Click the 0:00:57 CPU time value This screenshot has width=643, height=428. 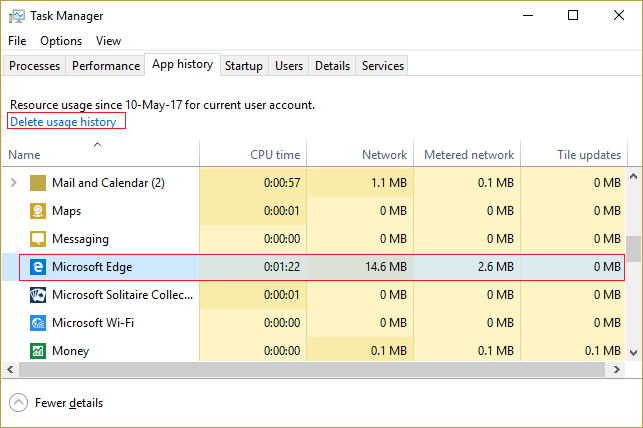click(282, 183)
